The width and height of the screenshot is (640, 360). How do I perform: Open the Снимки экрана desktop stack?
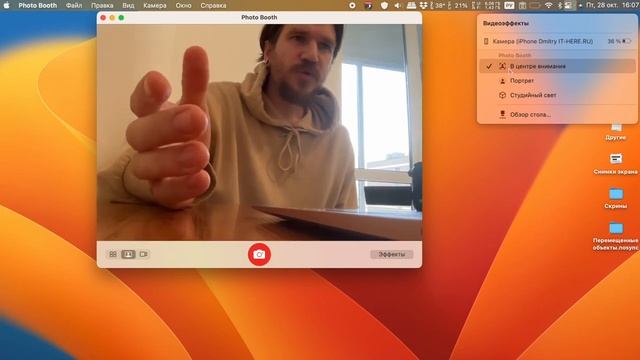coord(616,164)
